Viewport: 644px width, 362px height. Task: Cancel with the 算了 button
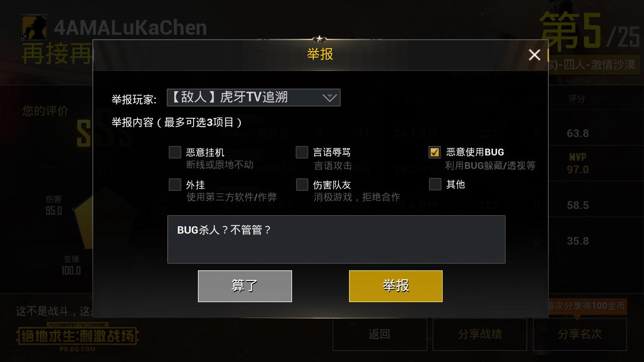point(245,286)
